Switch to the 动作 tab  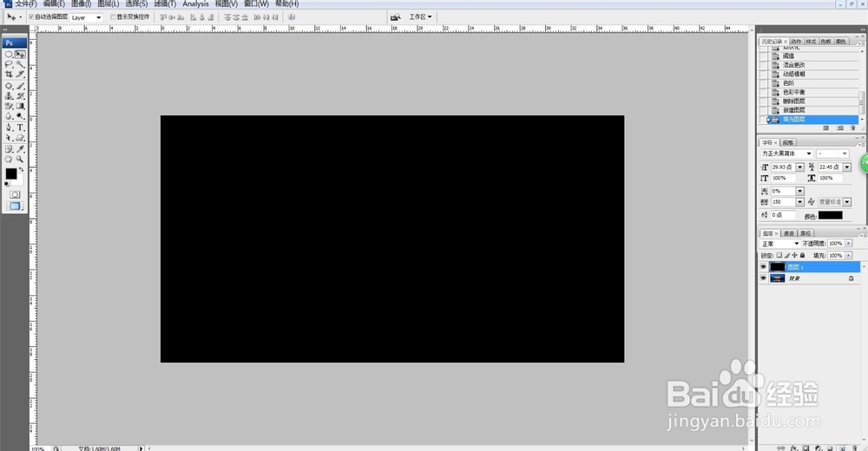796,42
